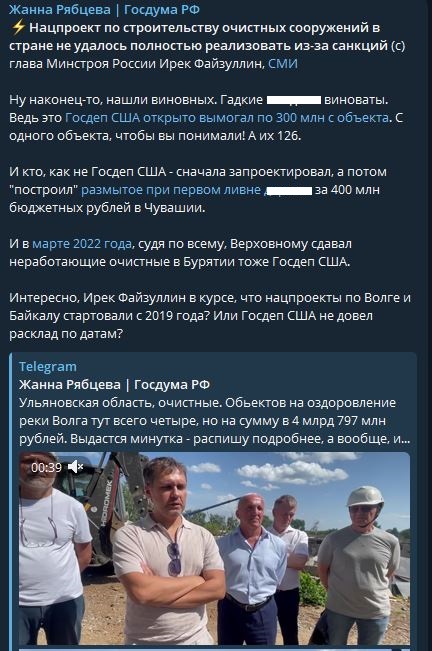Click the Telegram label in the link preview
432x651 pixels.
point(47,367)
